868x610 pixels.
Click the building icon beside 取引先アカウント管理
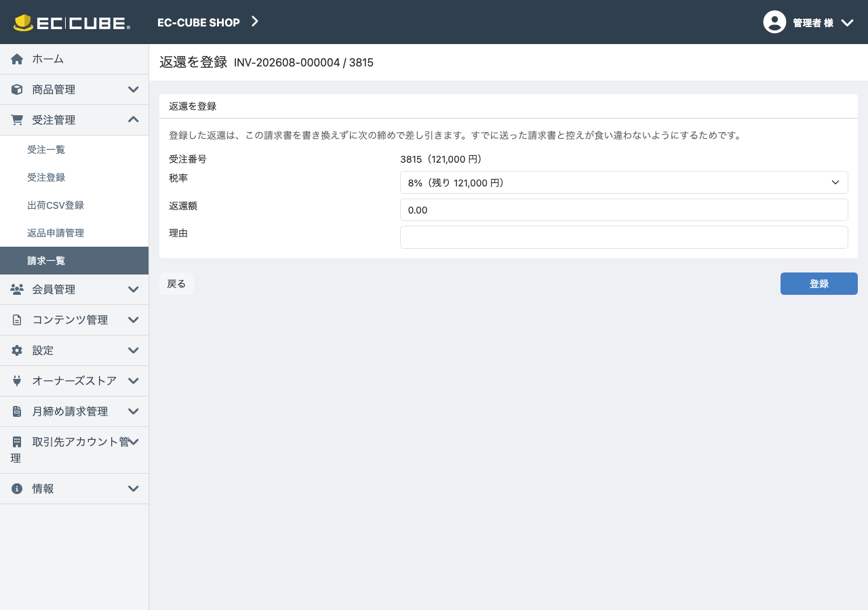[17, 442]
